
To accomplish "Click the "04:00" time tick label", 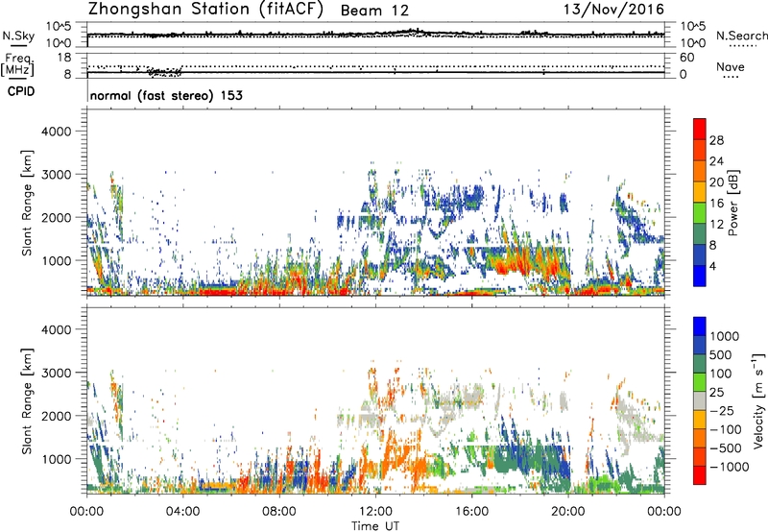I will coord(183,512).
